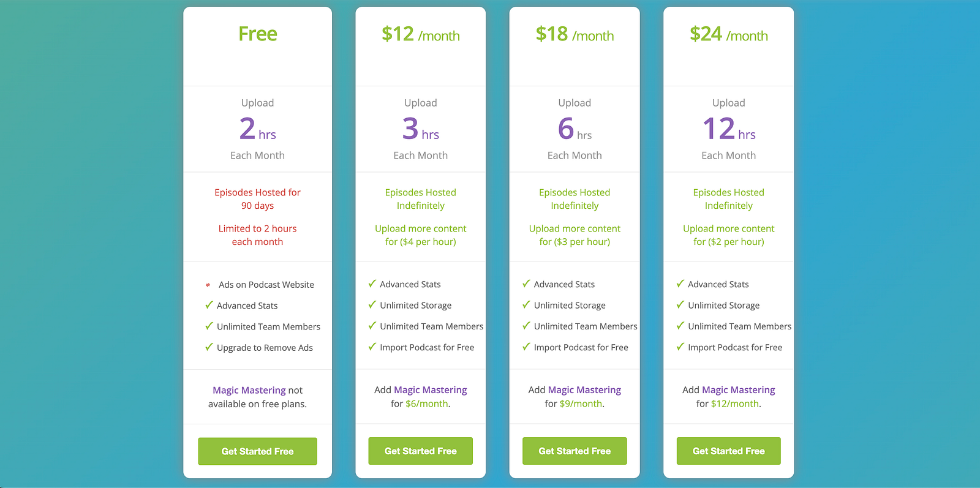Open Magic Mastering link in $18 plan
Image resolution: width=980 pixels, height=488 pixels.
tap(584, 390)
